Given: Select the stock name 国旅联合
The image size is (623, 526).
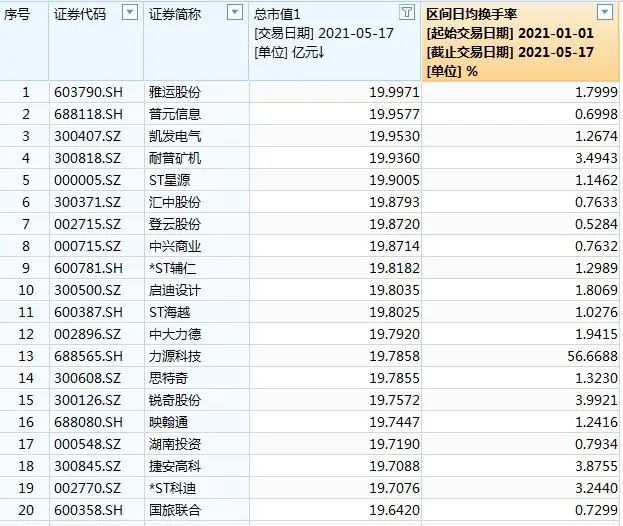Looking at the screenshot, I should pyautogui.click(x=175, y=510).
